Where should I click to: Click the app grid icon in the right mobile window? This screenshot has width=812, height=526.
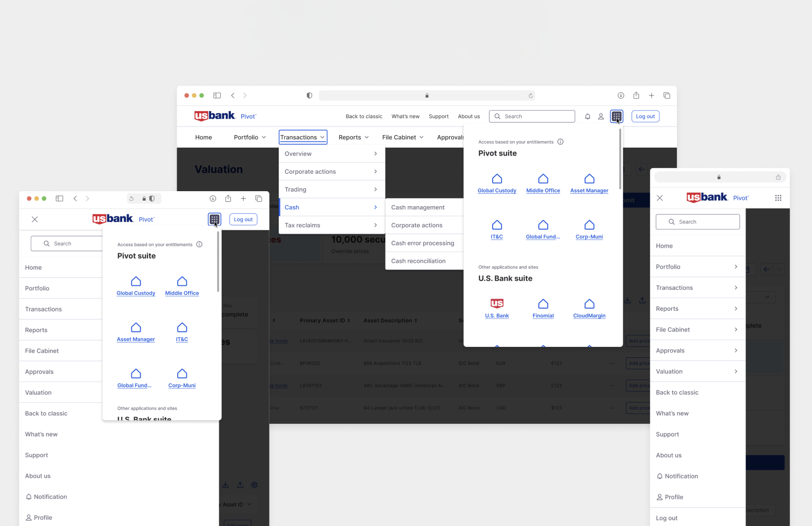[778, 198]
